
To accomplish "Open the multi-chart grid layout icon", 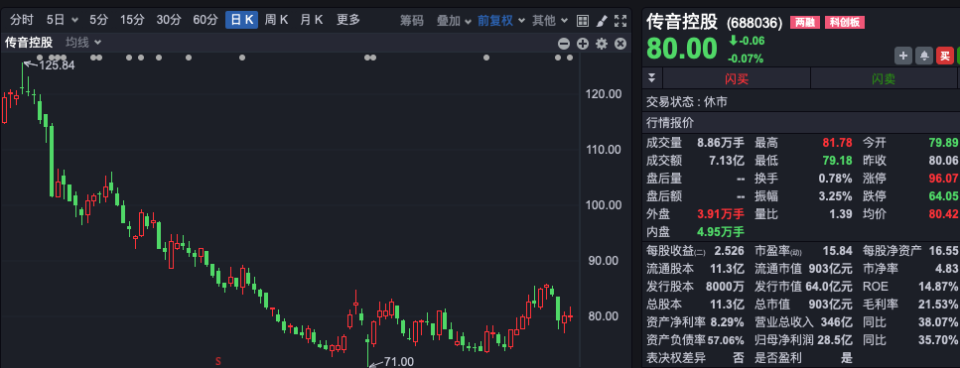I will click(582, 20).
